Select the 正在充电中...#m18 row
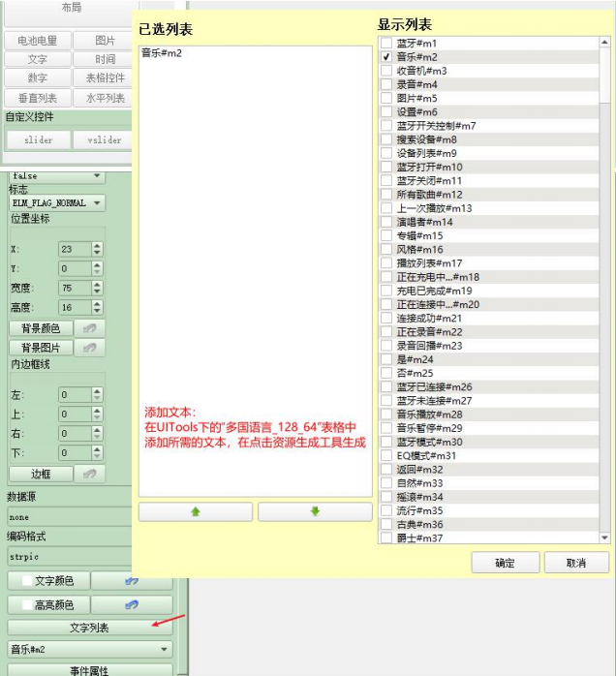Image resolution: width=616 pixels, height=676 pixels. (489, 277)
